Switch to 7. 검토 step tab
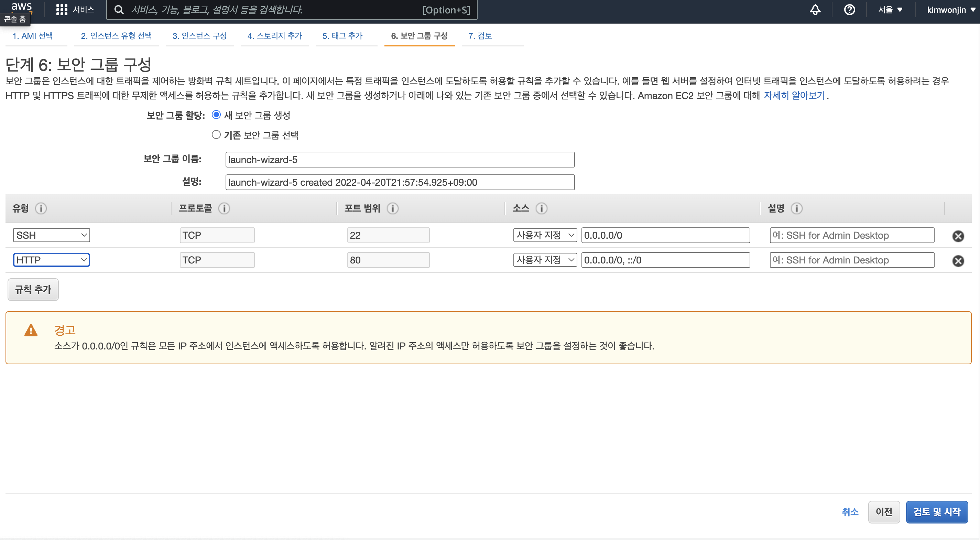 [x=480, y=36]
